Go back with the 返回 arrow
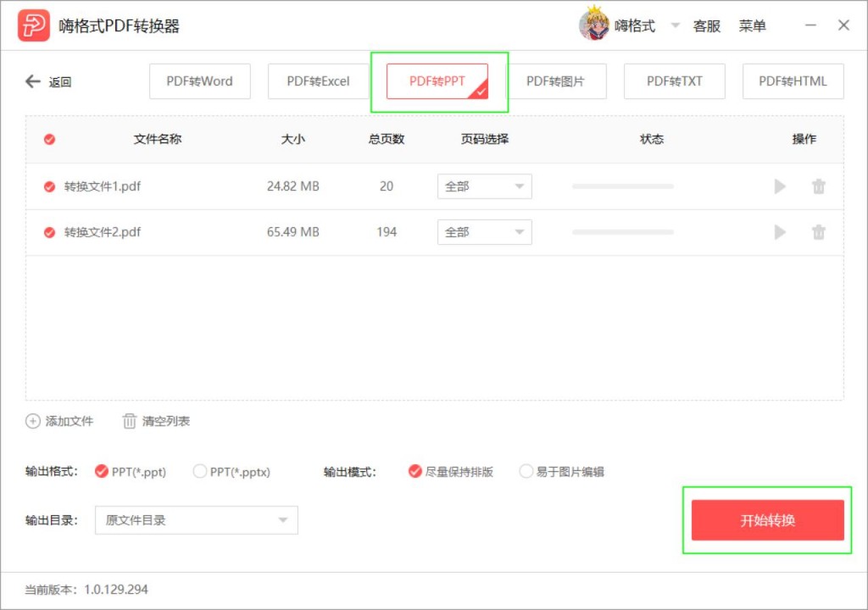Viewport: 868px width, 610px height. coord(33,82)
